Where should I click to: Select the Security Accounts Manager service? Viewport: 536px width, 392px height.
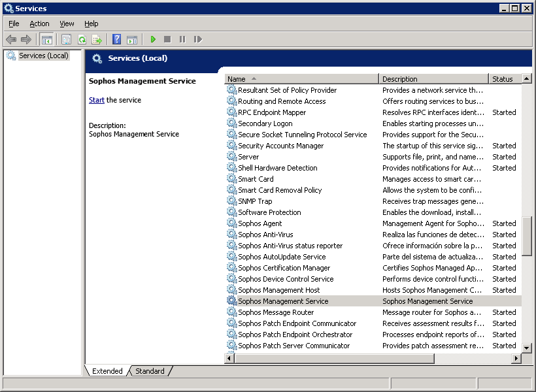click(280, 146)
